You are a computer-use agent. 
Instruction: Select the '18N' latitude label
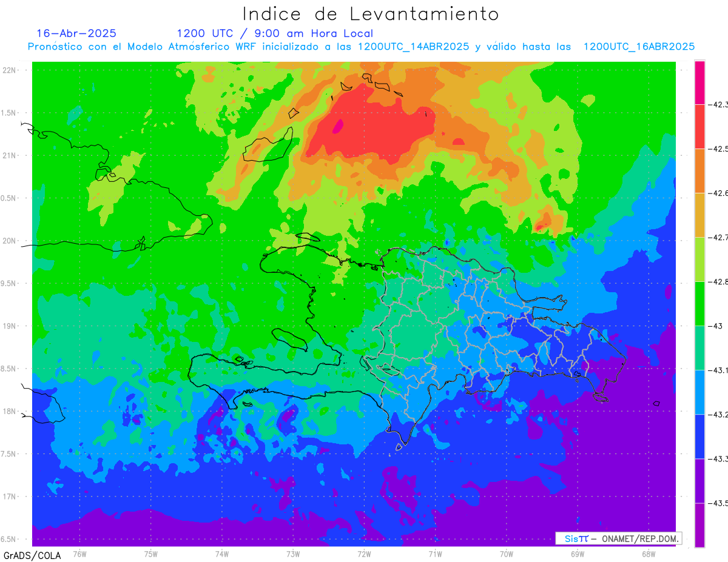9,411
